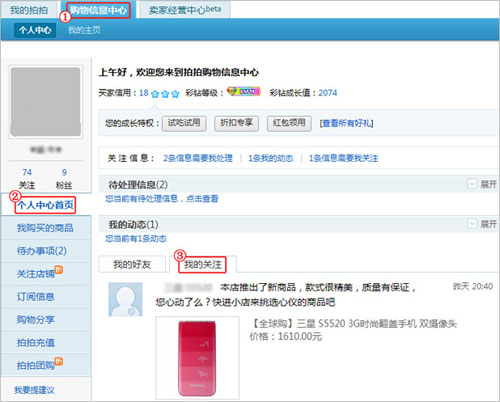The height and width of the screenshot is (402, 500).
Task: Select 个人中心 in blue navigation bar
Action: pos(35,30)
